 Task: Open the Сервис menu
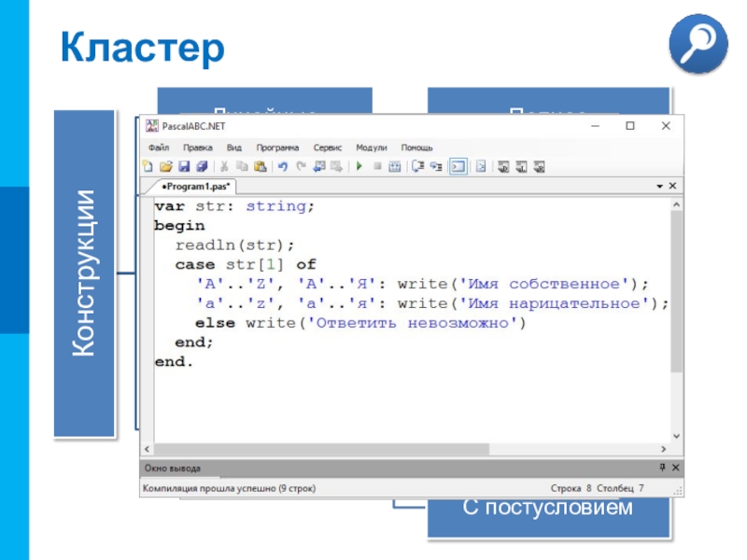328,147
